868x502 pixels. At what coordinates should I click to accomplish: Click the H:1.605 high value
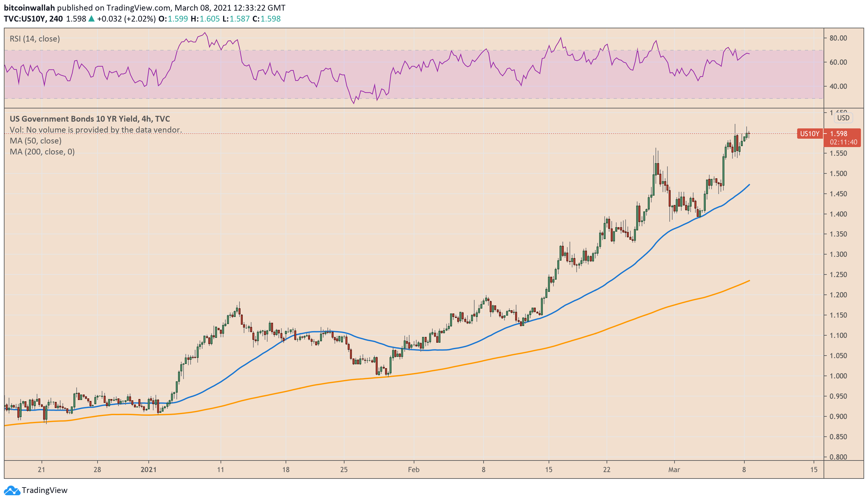coord(205,19)
